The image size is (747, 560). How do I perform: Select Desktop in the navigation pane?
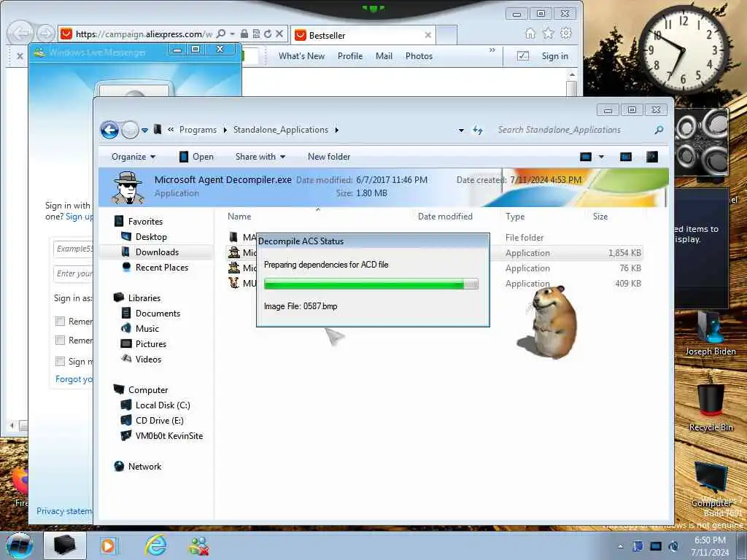[x=150, y=237]
